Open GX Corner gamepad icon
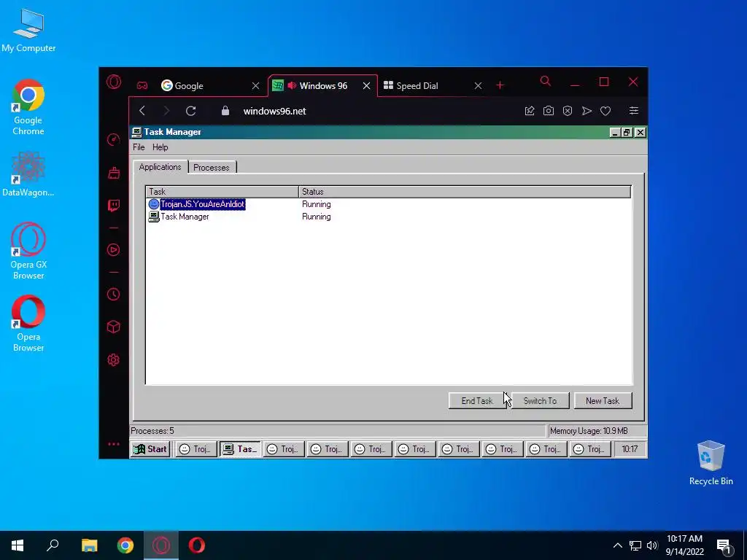 142,86
